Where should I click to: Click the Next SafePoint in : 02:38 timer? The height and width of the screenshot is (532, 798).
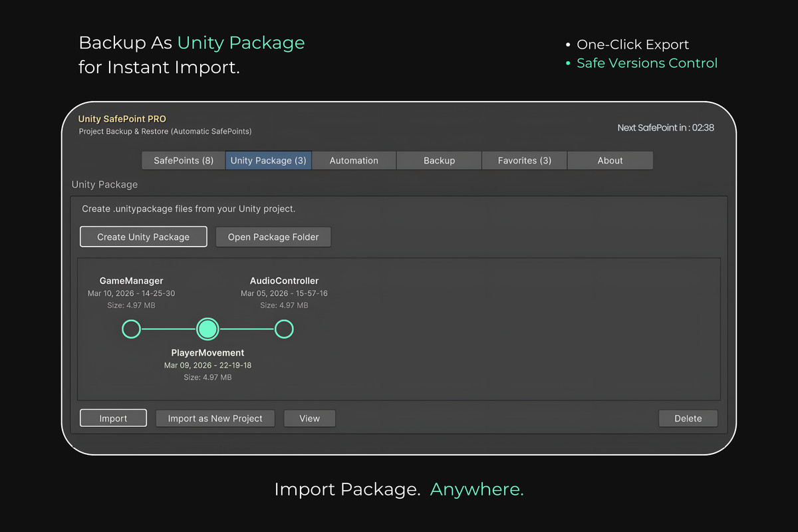point(666,128)
